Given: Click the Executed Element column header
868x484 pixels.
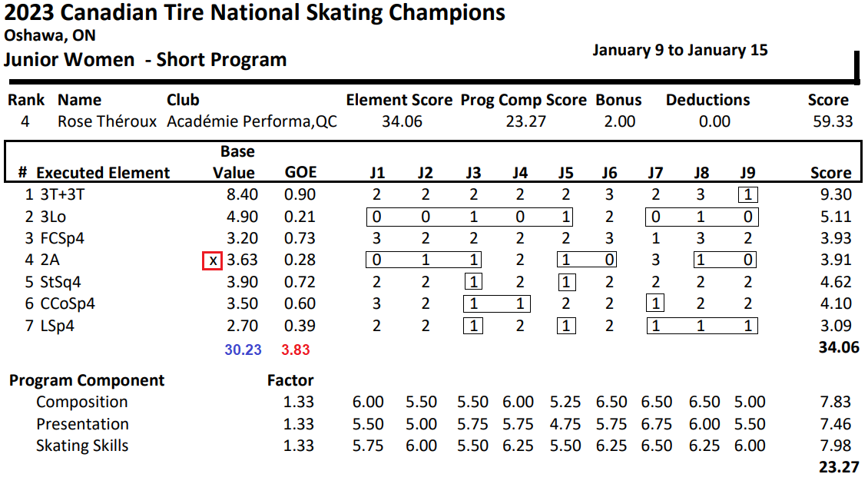Looking at the screenshot, I should coord(103,173).
